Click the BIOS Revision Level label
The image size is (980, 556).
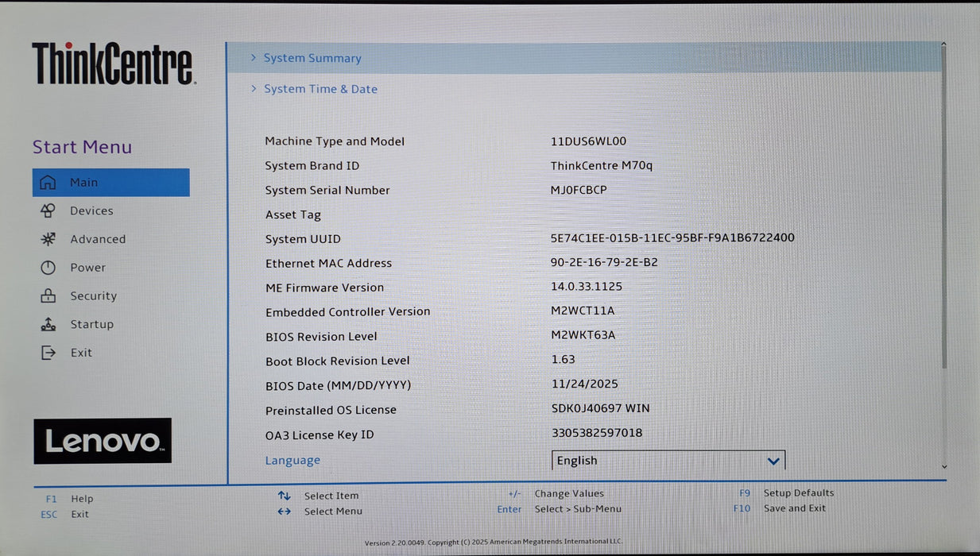pyautogui.click(x=321, y=337)
